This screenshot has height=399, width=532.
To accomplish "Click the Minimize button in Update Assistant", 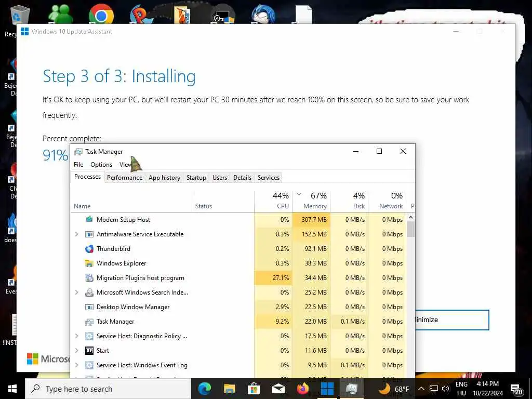I will tap(452, 320).
